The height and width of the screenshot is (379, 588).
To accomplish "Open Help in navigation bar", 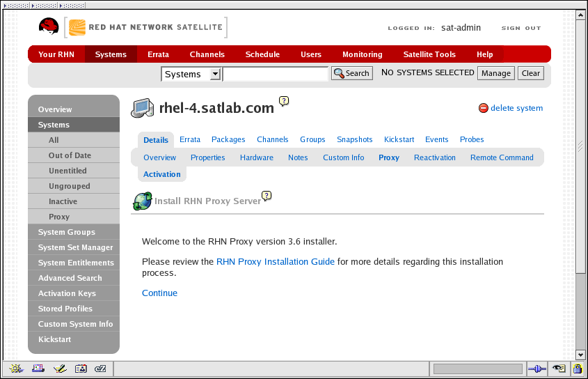I will (x=484, y=54).
